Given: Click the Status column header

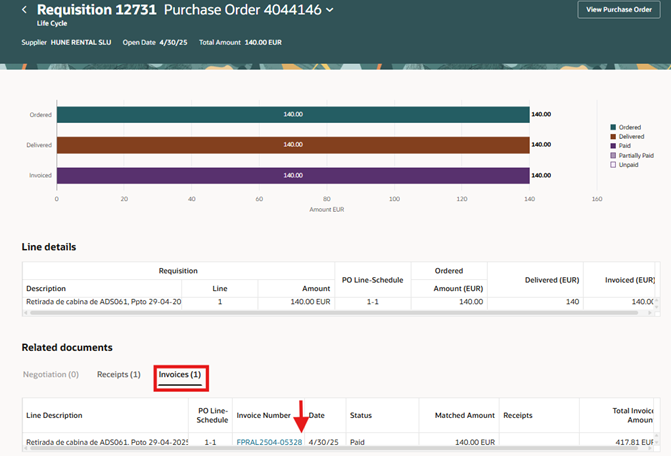Looking at the screenshot, I should (x=361, y=415).
